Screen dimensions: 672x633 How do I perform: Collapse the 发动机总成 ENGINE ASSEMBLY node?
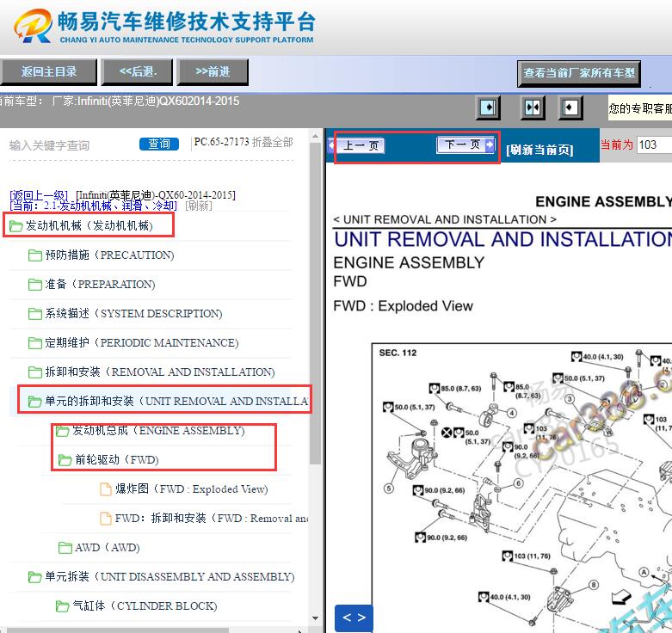click(158, 430)
